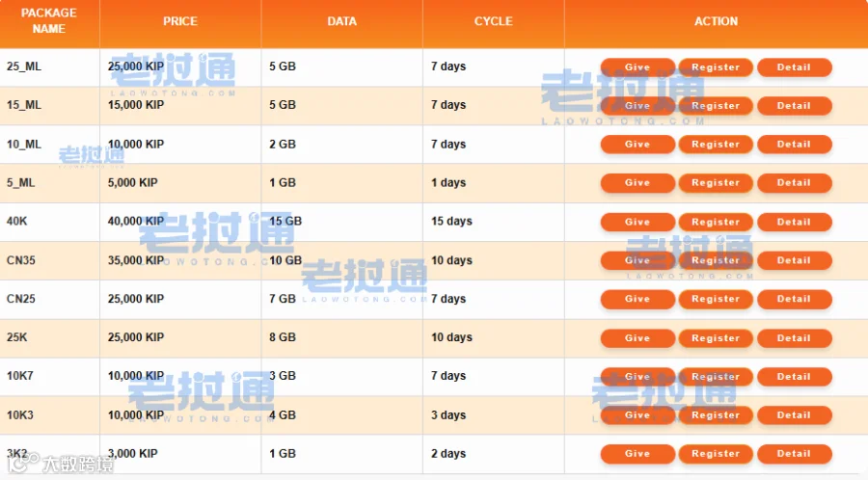This screenshot has width=868, height=480.
Task: Click the ACTION column header
Action: pos(716,21)
